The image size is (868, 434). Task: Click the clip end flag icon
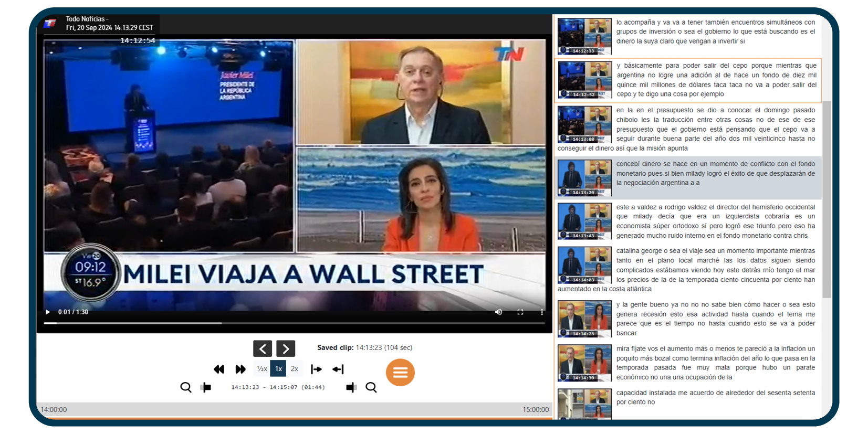(351, 387)
